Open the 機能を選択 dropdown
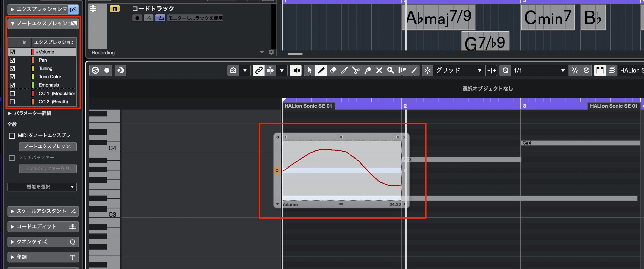644x269 pixels. (x=42, y=187)
